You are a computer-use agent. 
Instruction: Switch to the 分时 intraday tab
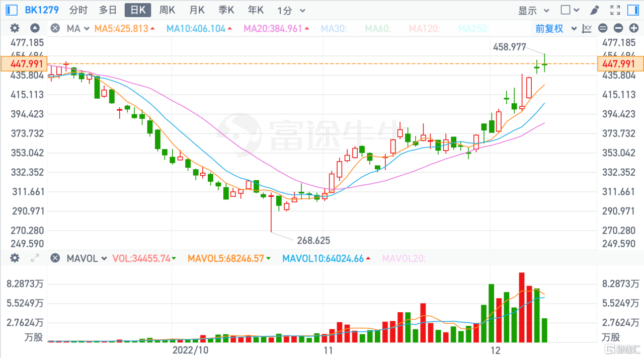click(x=78, y=10)
